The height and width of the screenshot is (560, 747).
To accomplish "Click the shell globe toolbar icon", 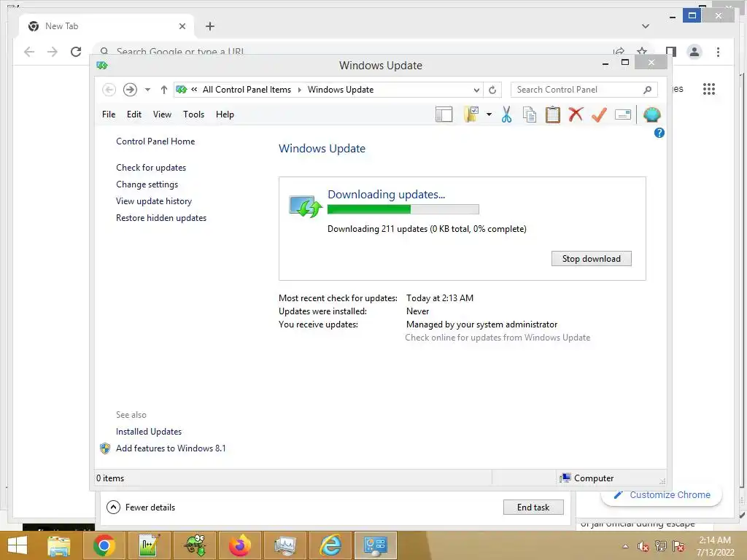I will 651,114.
